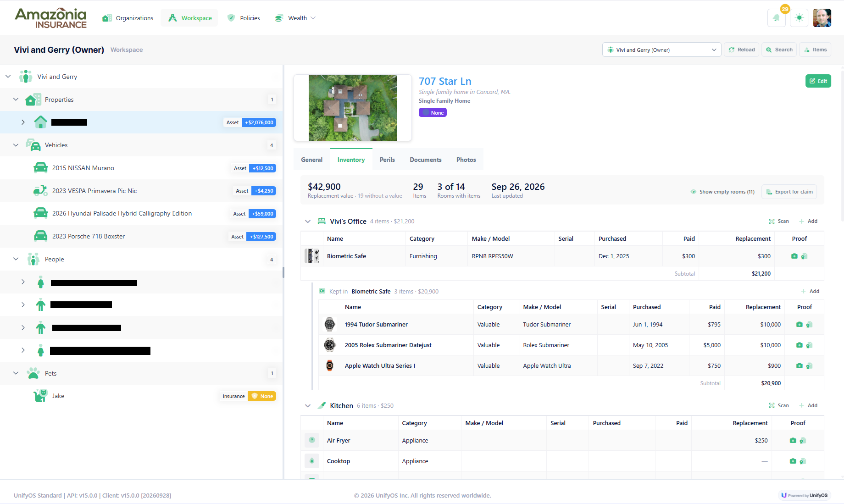Open the Wealth menu dropdown

[x=295, y=18]
